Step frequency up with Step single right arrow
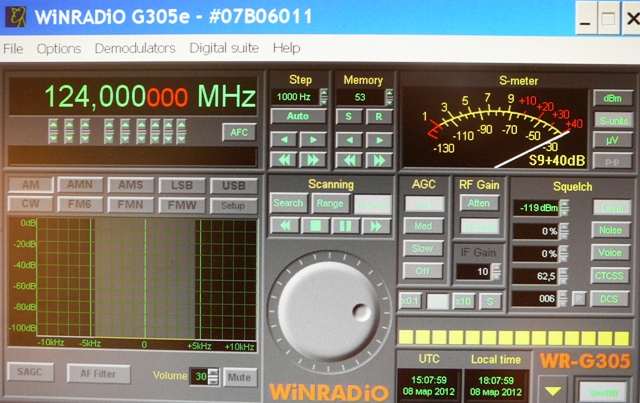The height and width of the screenshot is (403, 640). [313, 140]
